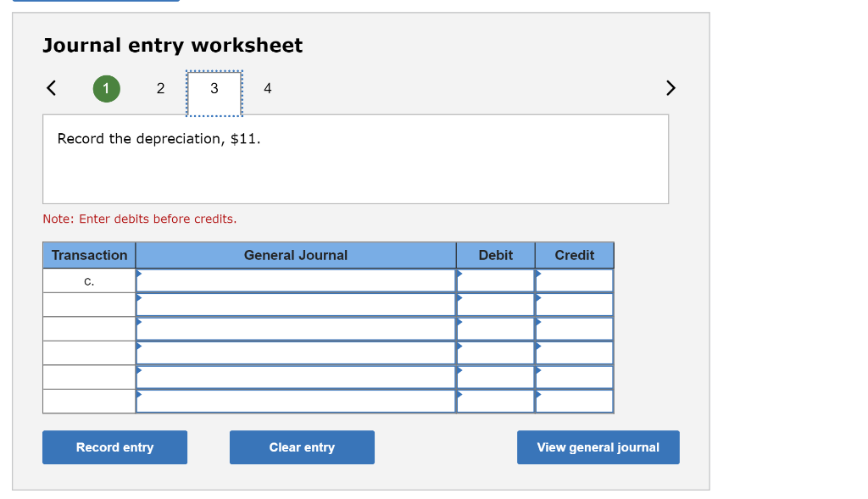Viewport: 868px width, 499px height.
Task: Click the left navigation chevron
Action: pyautogui.click(x=50, y=88)
